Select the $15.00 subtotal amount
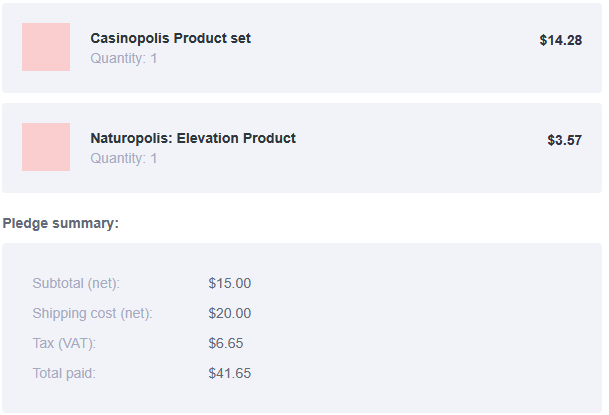609x415 pixels. pyautogui.click(x=230, y=283)
